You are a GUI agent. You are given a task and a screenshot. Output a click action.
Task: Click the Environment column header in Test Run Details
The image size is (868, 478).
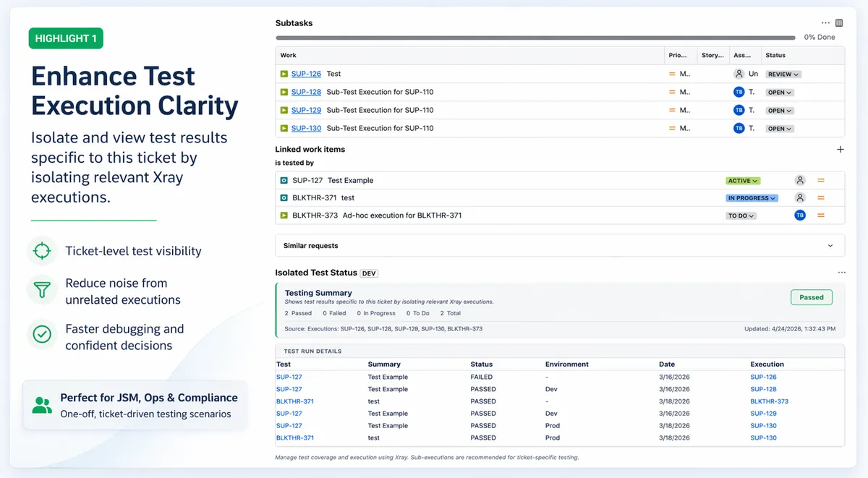pyautogui.click(x=567, y=364)
